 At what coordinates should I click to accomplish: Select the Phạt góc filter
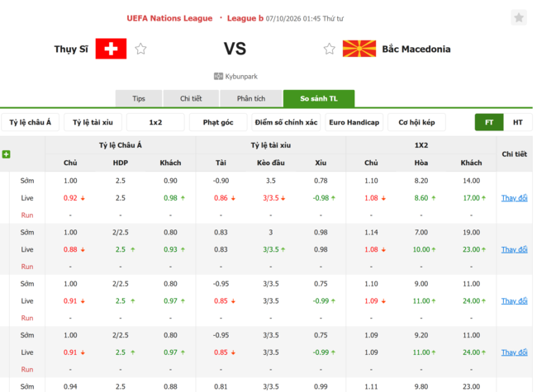click(x=218, y=122)
